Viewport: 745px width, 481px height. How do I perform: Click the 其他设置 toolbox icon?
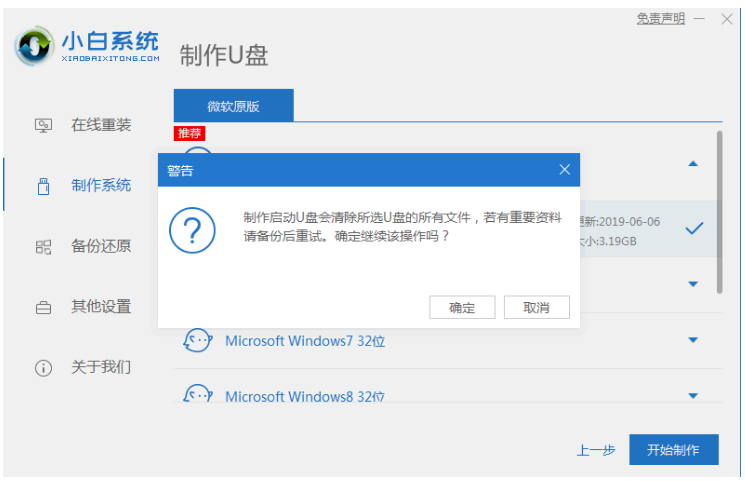pos(43,307)
